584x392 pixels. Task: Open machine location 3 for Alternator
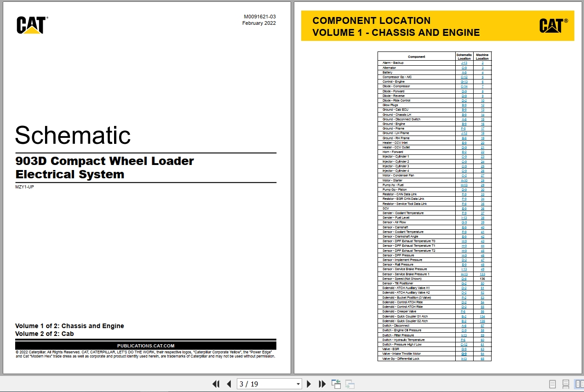(x=482, y=68)
